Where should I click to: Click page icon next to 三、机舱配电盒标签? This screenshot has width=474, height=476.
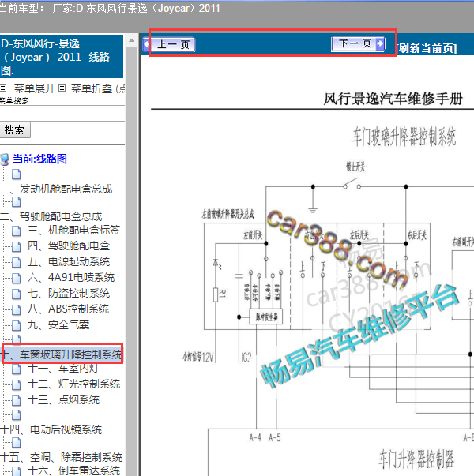pos(17,231)
